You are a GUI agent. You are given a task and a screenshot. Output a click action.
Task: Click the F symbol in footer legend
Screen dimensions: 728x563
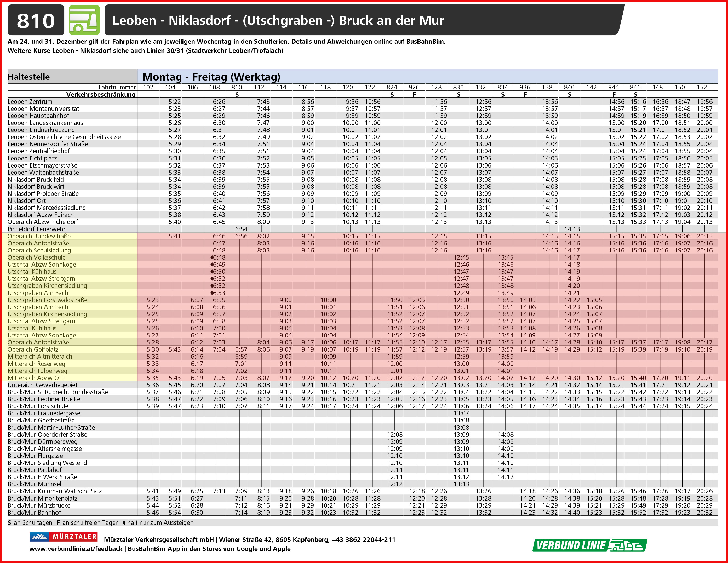coord(58,522)
